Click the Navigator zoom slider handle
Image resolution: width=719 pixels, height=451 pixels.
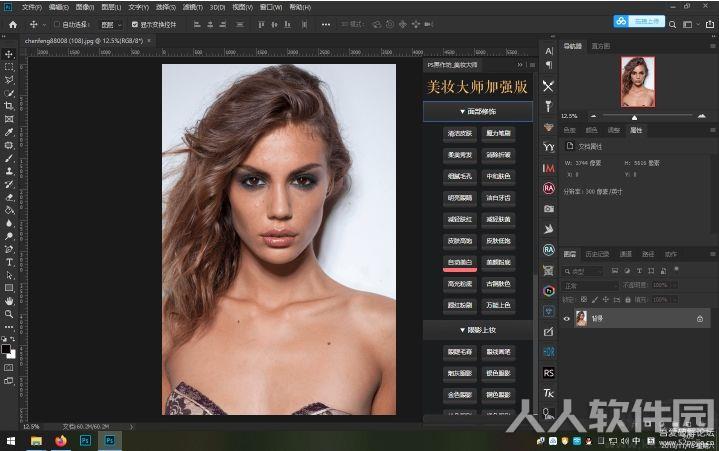(634, 117)
